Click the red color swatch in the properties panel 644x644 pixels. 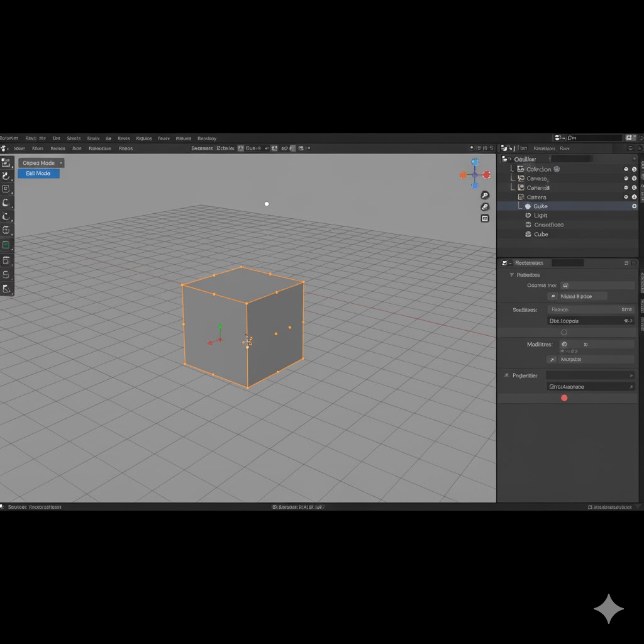(x=564, y=397)
